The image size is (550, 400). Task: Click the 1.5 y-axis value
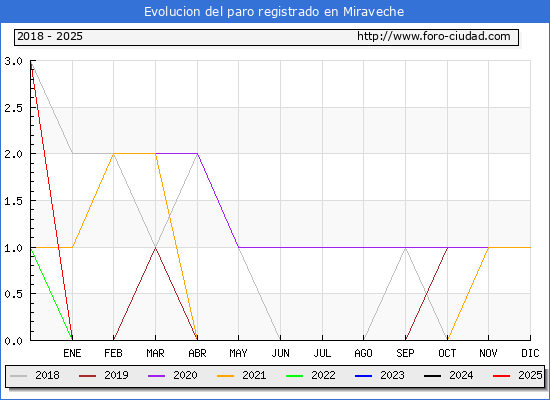click(13, 201)
